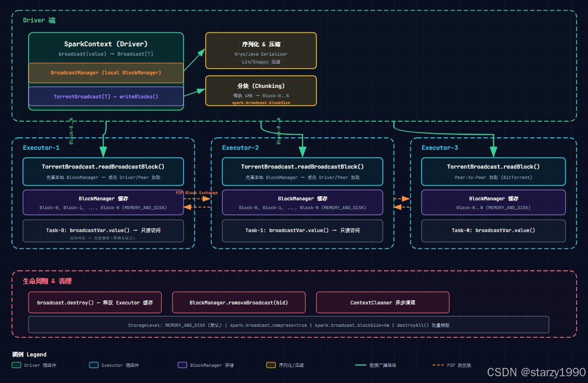Click the Executor 端组件 legend color swatch
Image resolution: width=588 pixels, height=383 pixels.
[94, 365]
